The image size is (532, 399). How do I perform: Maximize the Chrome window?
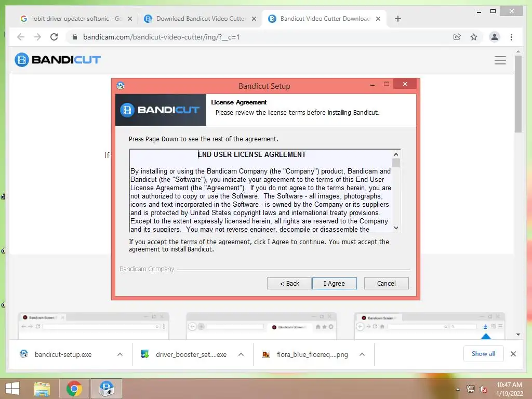493,11
